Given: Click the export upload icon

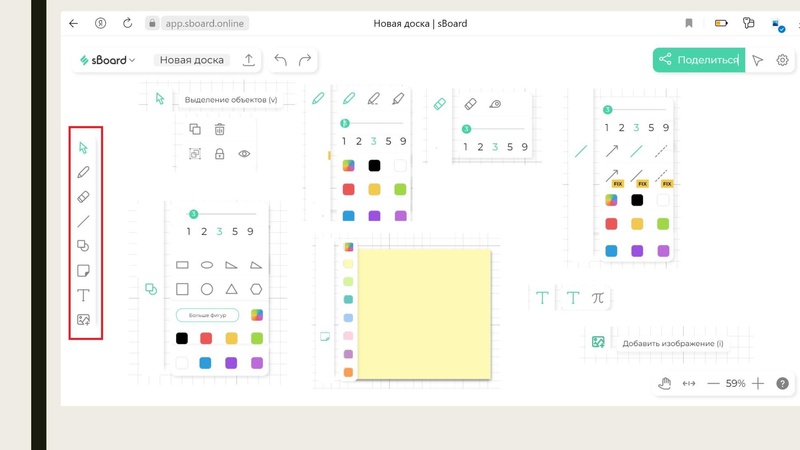Looking at the screenshot, I should click(x=249, y=60).
